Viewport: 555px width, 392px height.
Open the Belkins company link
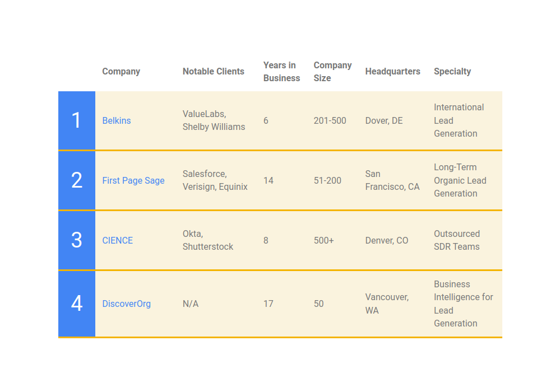tap(117, 120)
